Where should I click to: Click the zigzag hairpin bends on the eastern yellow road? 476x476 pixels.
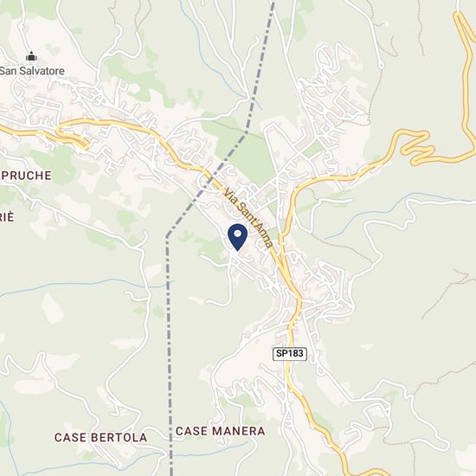click(417, 148)
